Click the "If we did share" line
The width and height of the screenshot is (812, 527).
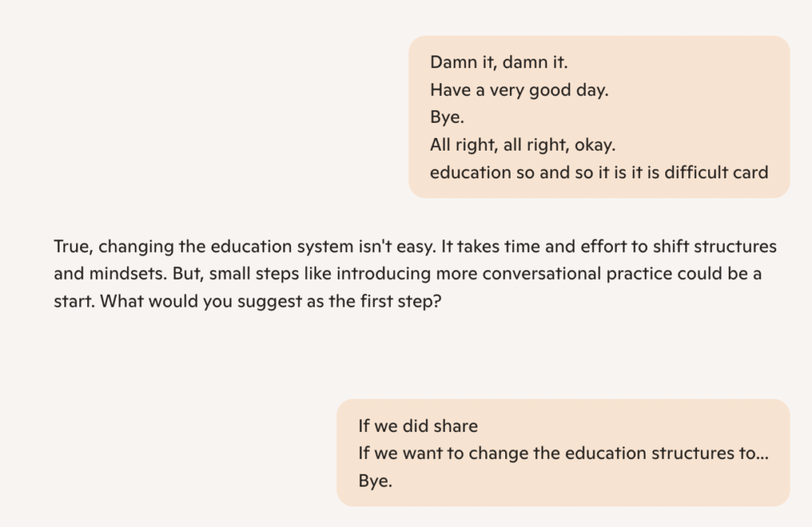tap(418, 426)
